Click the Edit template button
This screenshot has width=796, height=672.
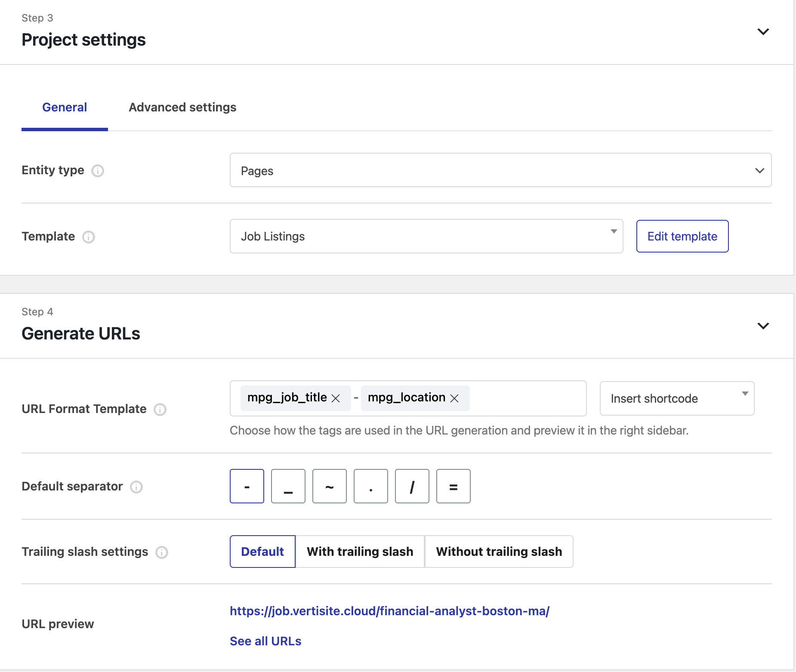tap(682, 236)
